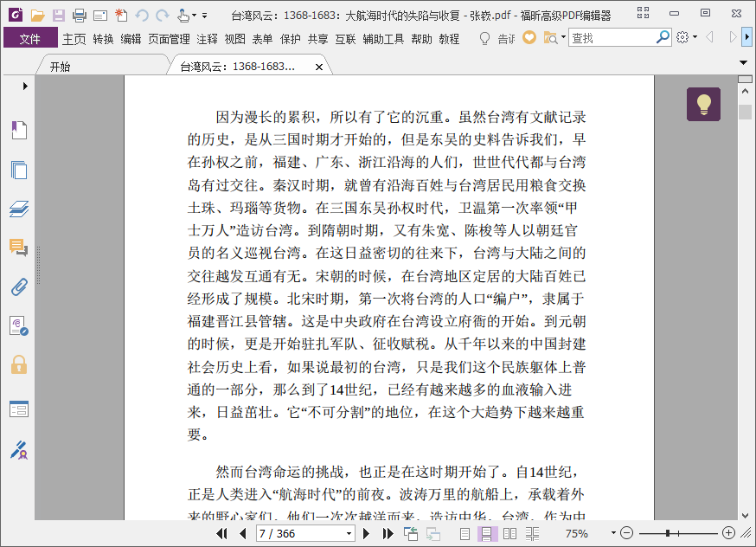Click the hand touch mode icon
The width and height of the screenshot is (756, 547).
[x=183, y=16]
